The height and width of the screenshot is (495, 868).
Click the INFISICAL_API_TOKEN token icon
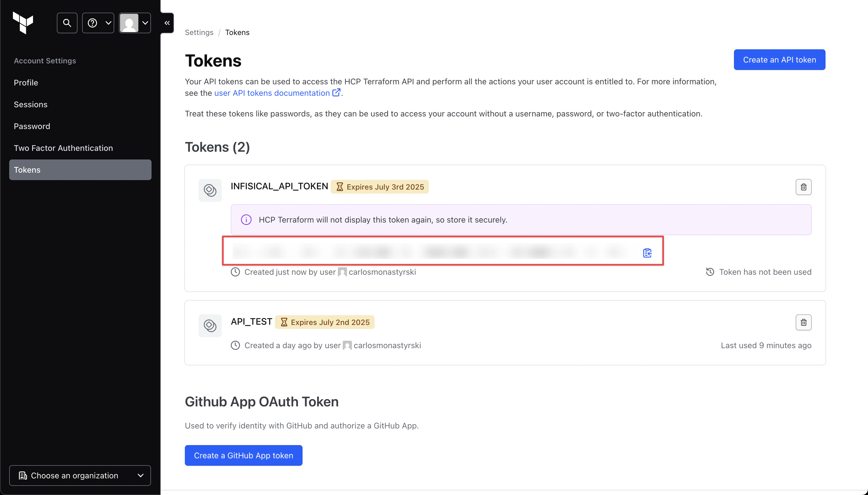point(210,190)
